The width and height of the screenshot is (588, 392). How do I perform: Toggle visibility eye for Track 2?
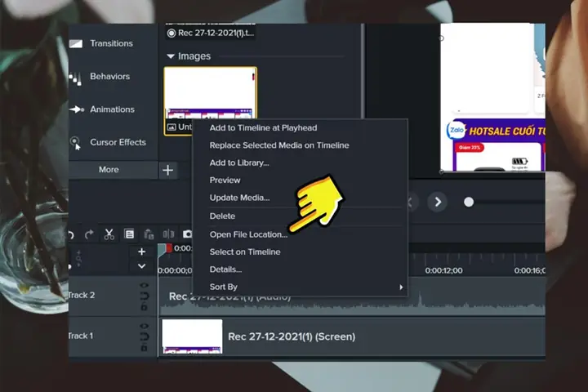coord(144,286)
